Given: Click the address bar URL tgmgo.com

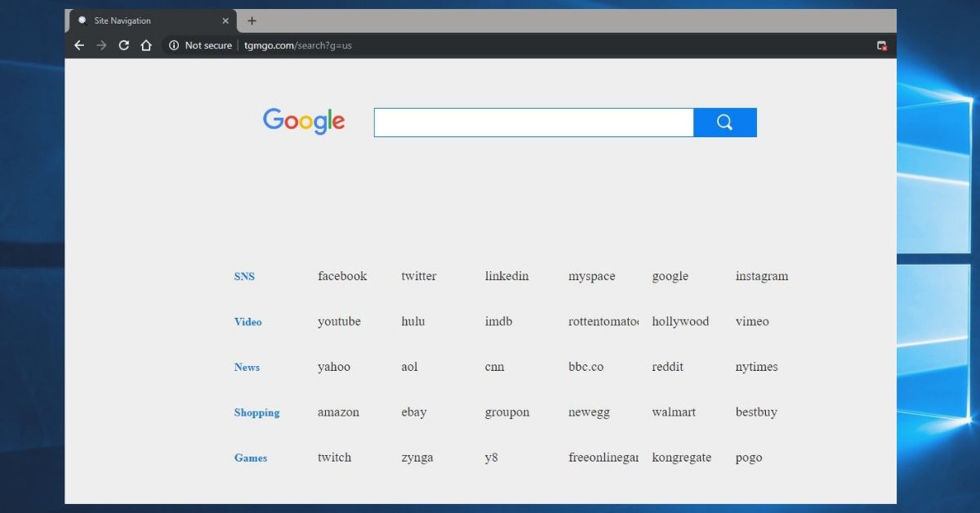Looking at the screenshot, I should click(x=298, y=46).
